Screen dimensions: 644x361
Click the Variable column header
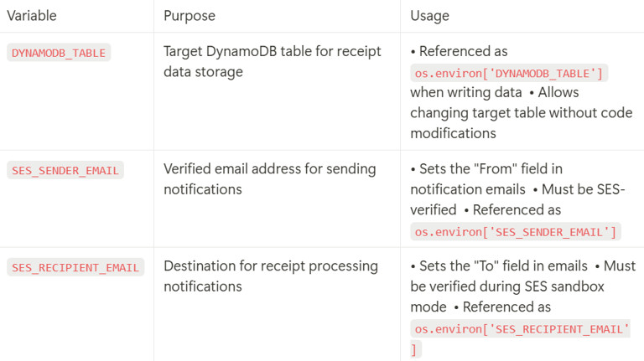click(32, 15)
